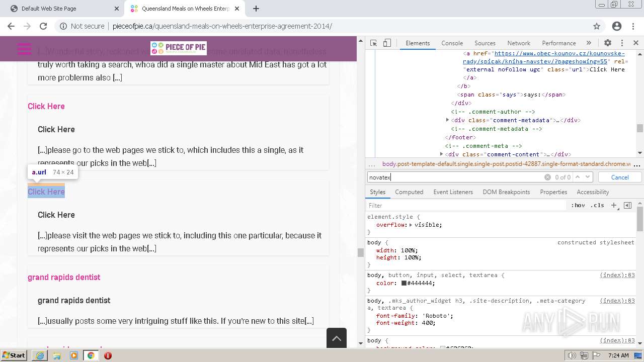Open Properties pane tab
Viewport: 644px width, 362px height.
[x=553, y=192]
